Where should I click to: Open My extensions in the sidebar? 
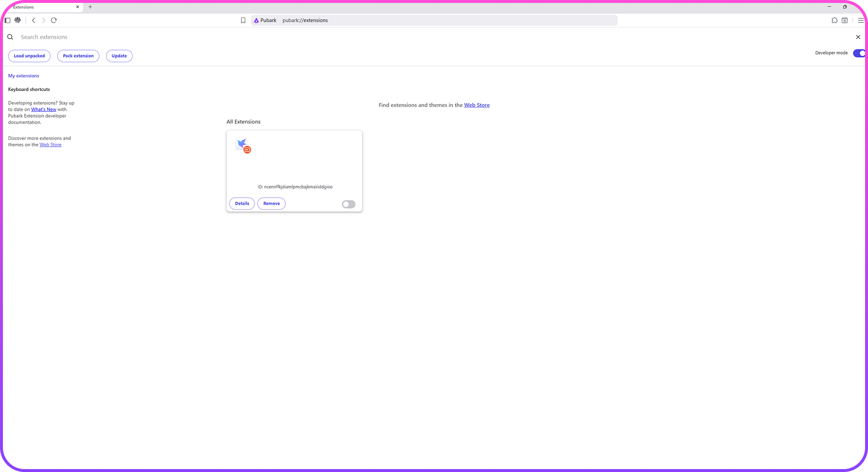(24, 76)
